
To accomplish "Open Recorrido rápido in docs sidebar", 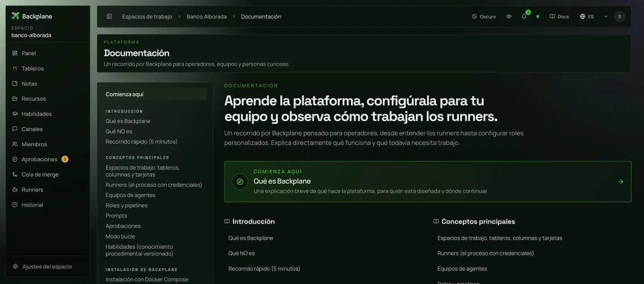I will pyautogui.click(x=141, y=142).
